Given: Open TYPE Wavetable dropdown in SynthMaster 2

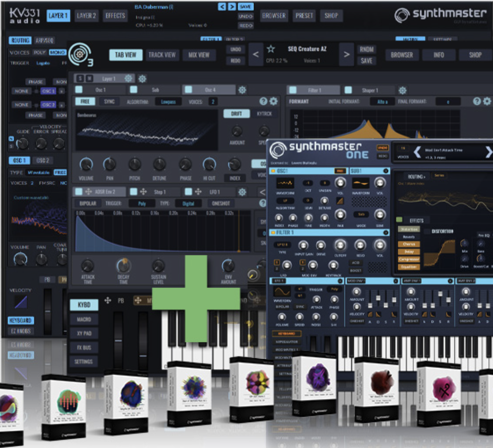Looking at the screenshot, I should point(38,173).
